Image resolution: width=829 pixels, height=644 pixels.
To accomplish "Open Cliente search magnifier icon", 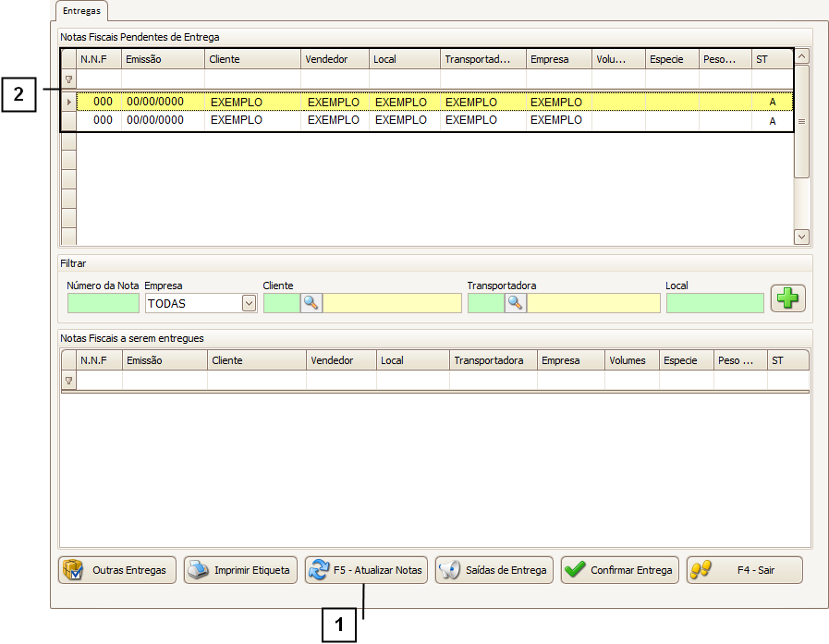I will [x=311, y=303].
